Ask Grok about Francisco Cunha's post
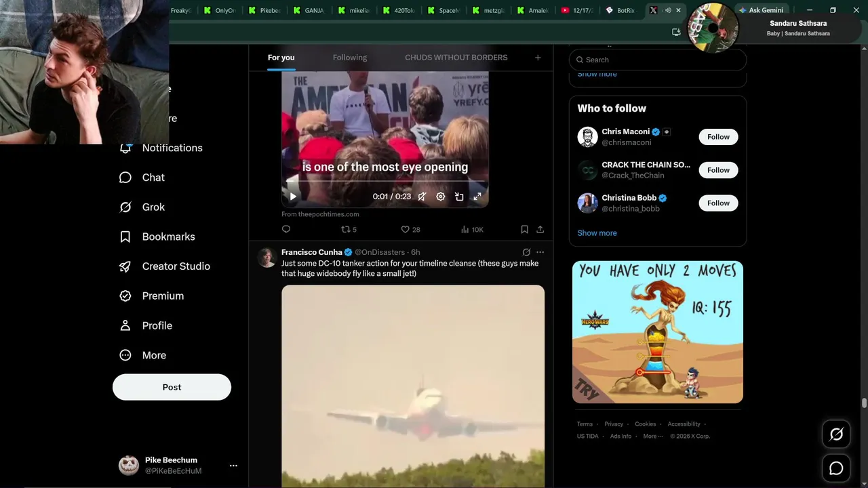 [x=526, y=252]
